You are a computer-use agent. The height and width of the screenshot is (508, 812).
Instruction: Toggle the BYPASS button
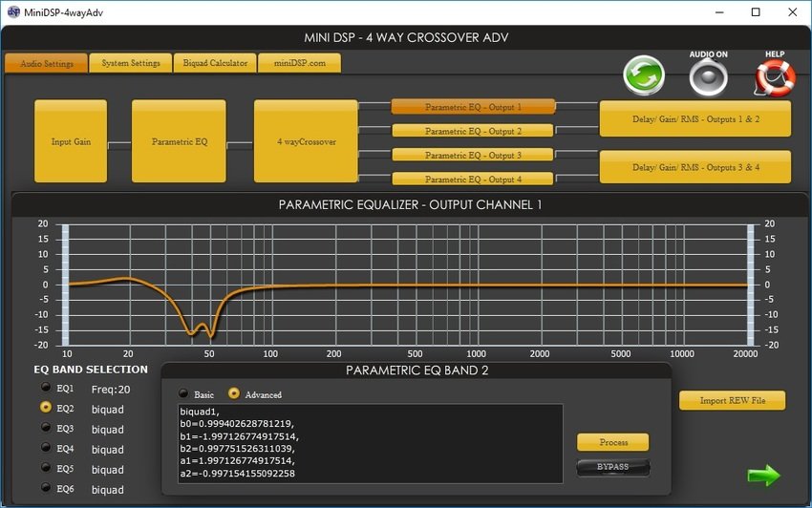point(613,467)
